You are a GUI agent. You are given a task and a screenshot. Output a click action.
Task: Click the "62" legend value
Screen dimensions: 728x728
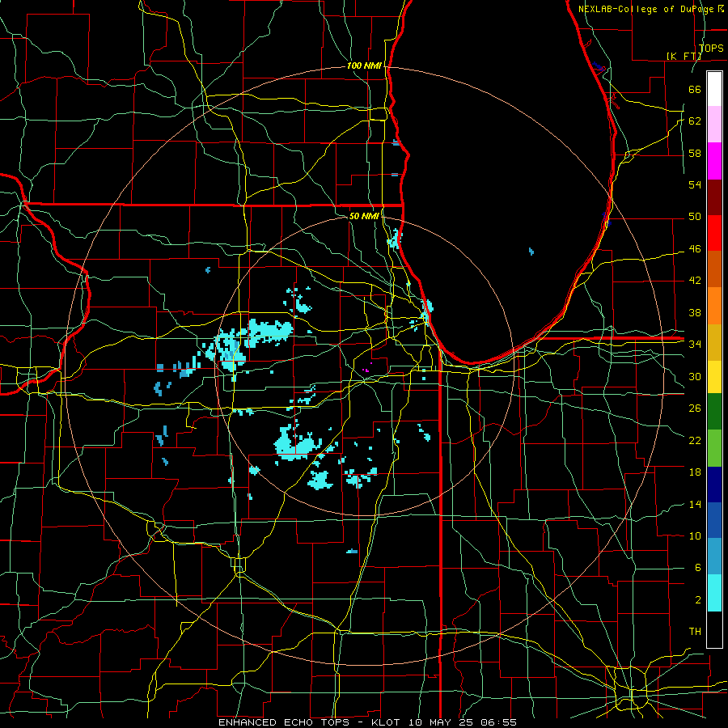tap(695, 121)
